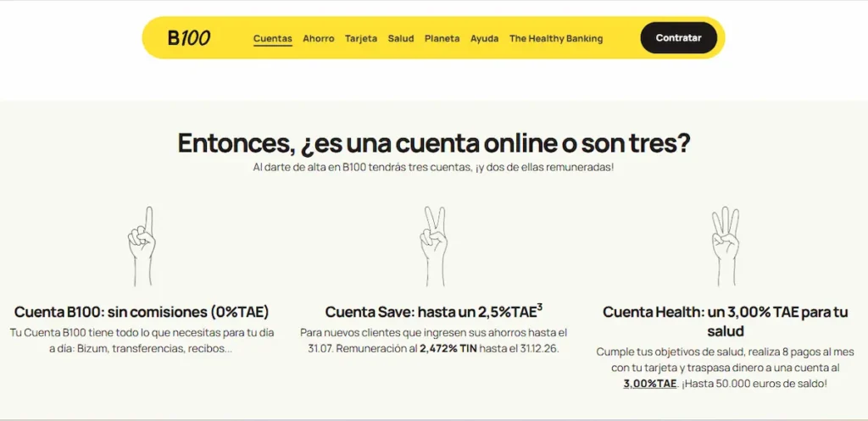This screenshot has height=421, width=868.
Task: Click heading 'Cuenta B100: sin comisiones (0%TAE)'
Action: click(x=142, y=312)
